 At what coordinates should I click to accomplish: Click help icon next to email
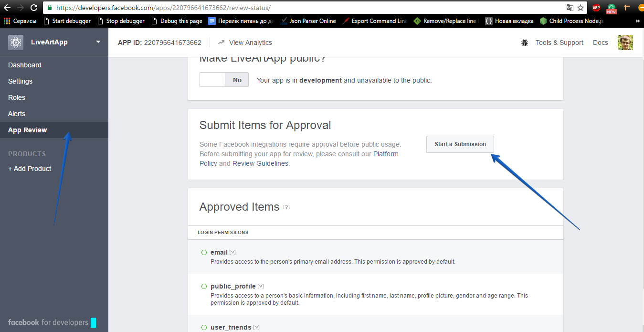click(x=232, y=252)
